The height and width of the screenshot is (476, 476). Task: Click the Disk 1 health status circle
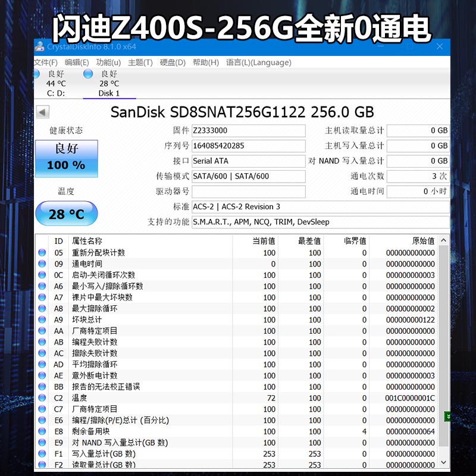(88, 74)
